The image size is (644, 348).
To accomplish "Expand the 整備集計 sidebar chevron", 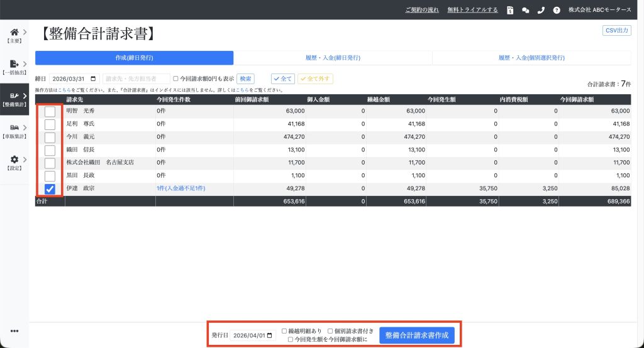I will [x=25, y=95].
